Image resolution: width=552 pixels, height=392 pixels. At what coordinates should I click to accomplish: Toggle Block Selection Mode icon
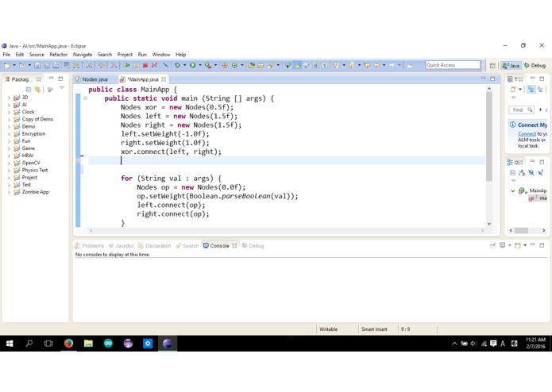[x=315, y=65]
